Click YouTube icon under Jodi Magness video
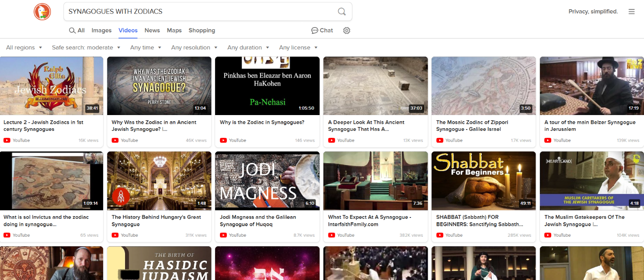This screenshot has height=280, width=644. pos(223,235)
